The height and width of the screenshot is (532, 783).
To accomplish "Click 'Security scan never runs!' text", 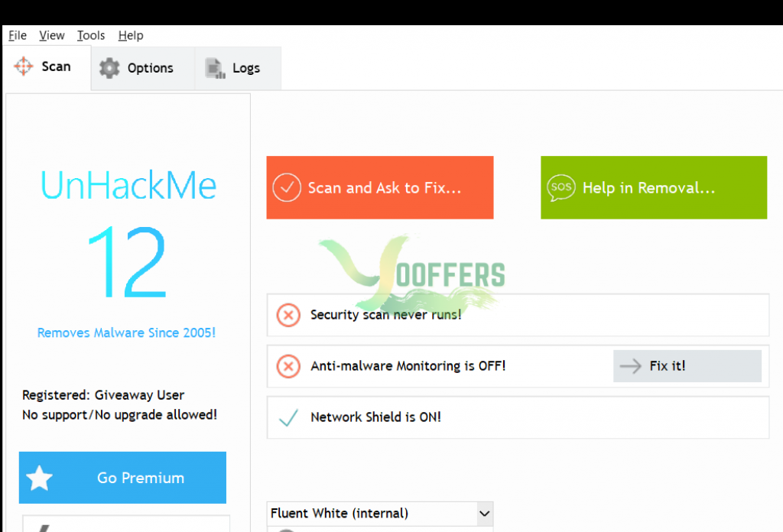I will 385,315.
